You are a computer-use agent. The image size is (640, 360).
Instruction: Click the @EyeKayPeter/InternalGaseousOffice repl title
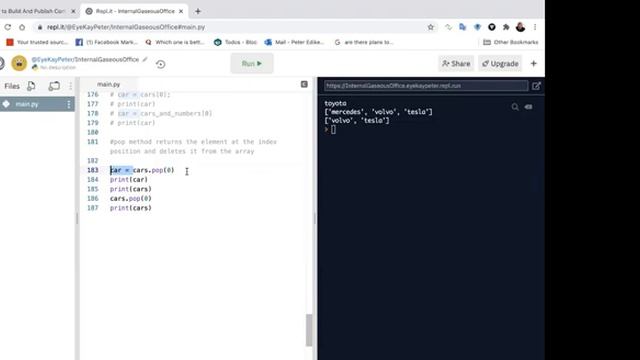85,60
